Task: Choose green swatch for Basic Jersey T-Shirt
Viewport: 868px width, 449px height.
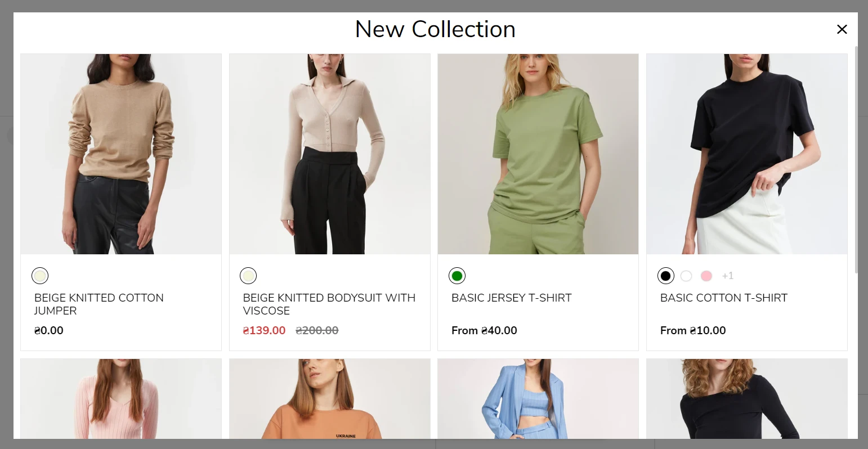Action: point(457,276)
